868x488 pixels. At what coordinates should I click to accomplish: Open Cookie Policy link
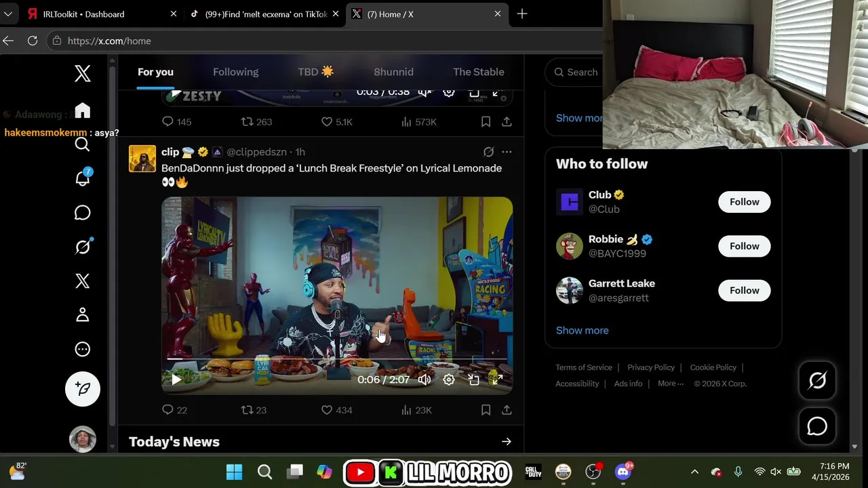coord(713,367)
